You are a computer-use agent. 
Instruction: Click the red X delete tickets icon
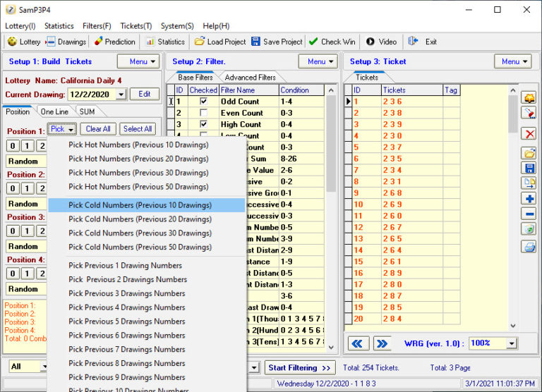coord(529,134)
